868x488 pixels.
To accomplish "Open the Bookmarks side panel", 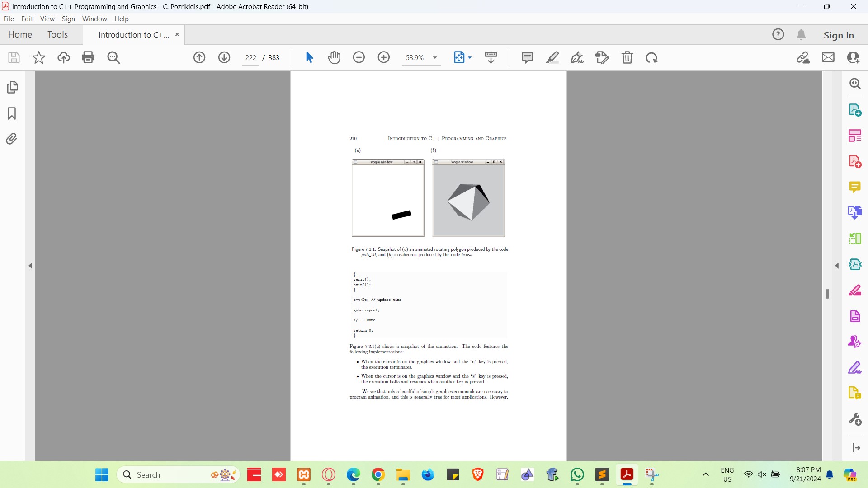I will pos(12,113).
